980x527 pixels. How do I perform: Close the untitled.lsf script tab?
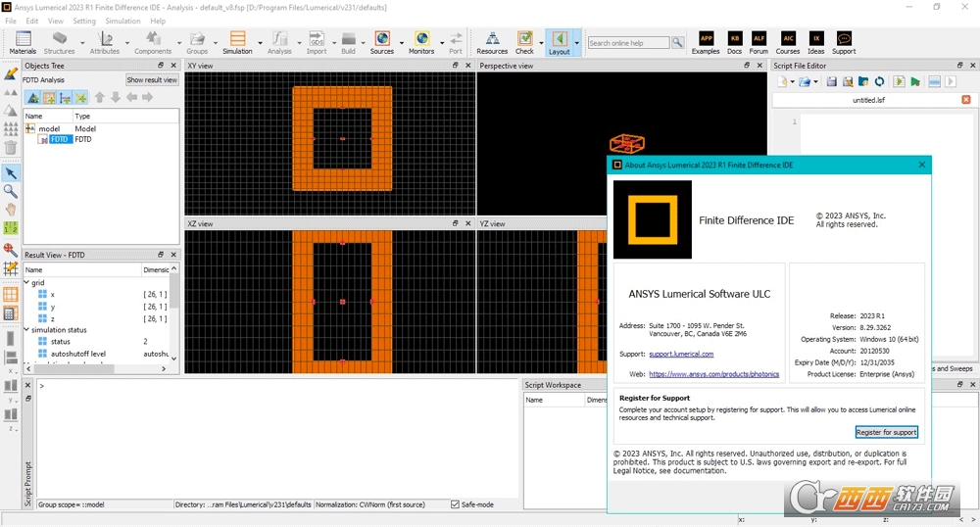click(966, 100)
